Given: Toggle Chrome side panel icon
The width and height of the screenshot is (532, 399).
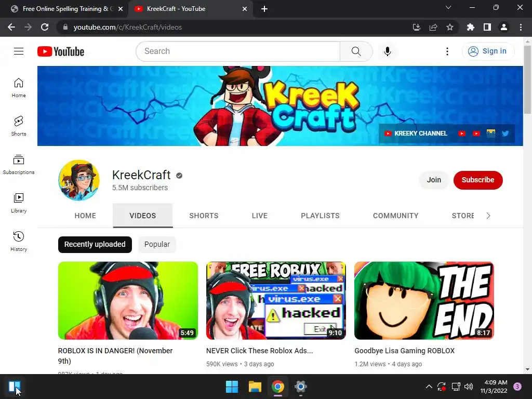Looking at the screenshot, I should tap(487, 27).
